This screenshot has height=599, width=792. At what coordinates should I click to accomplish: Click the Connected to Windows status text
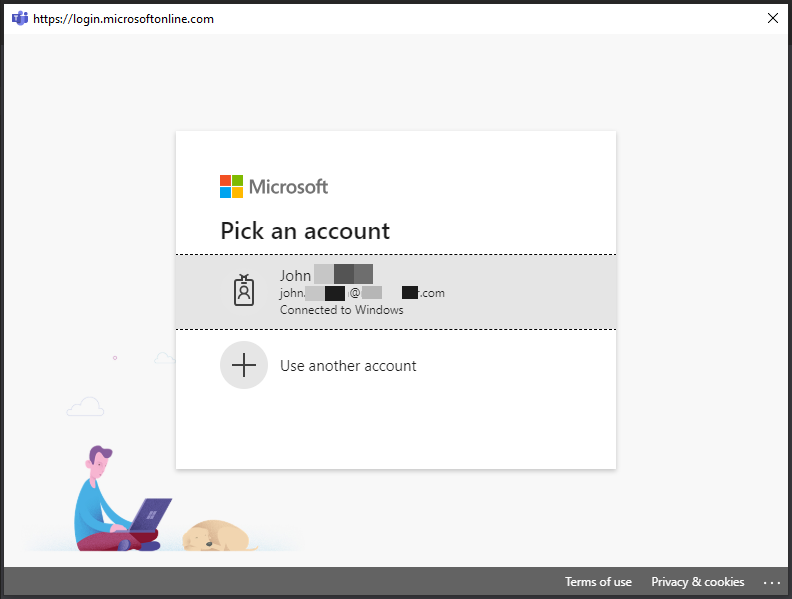click(x=341, y=310)
